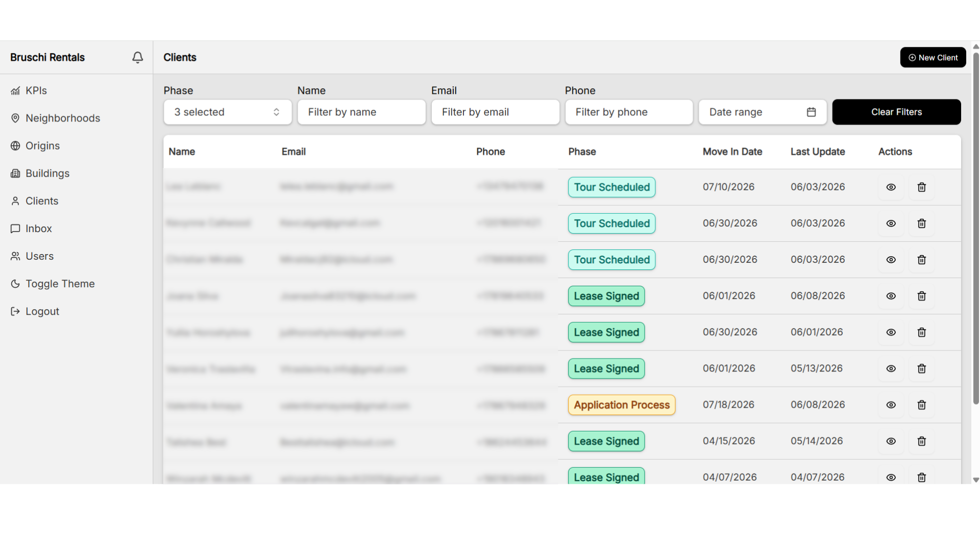The width and height of the screenshot is (980, 551).
Task: Click the Email column header
Action: (293, 152)
